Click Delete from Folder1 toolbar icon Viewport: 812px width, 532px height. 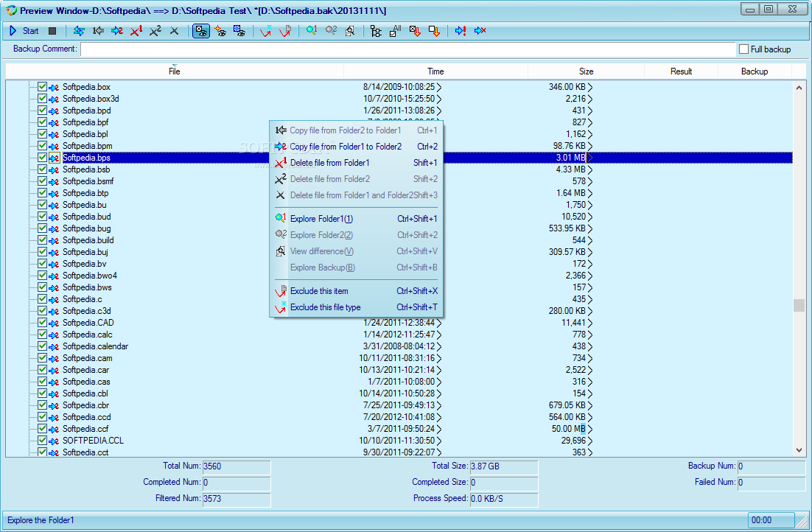coord(136,31)
